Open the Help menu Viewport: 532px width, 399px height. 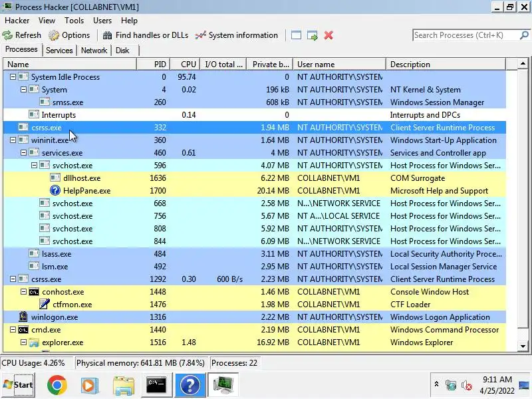click(129, 21)
